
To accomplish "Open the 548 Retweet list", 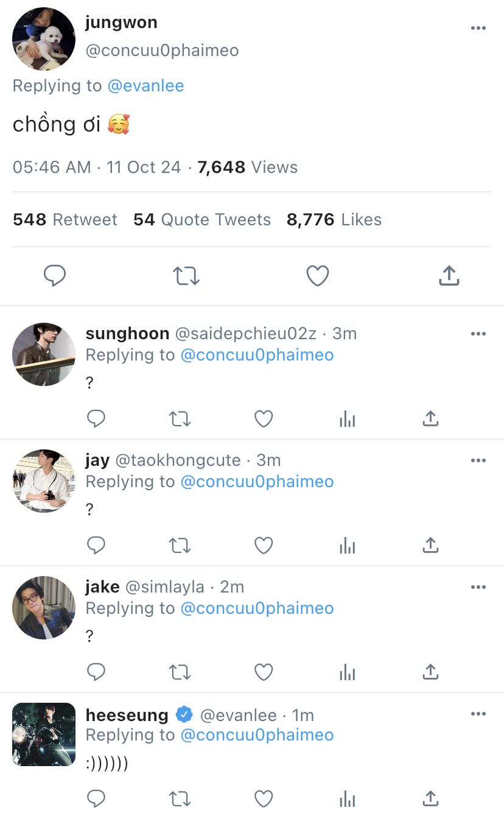I will click(x=65, y=219).
